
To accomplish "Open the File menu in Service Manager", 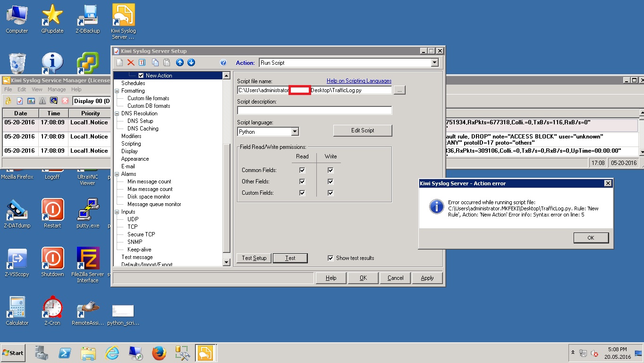I will coord(8,89).
